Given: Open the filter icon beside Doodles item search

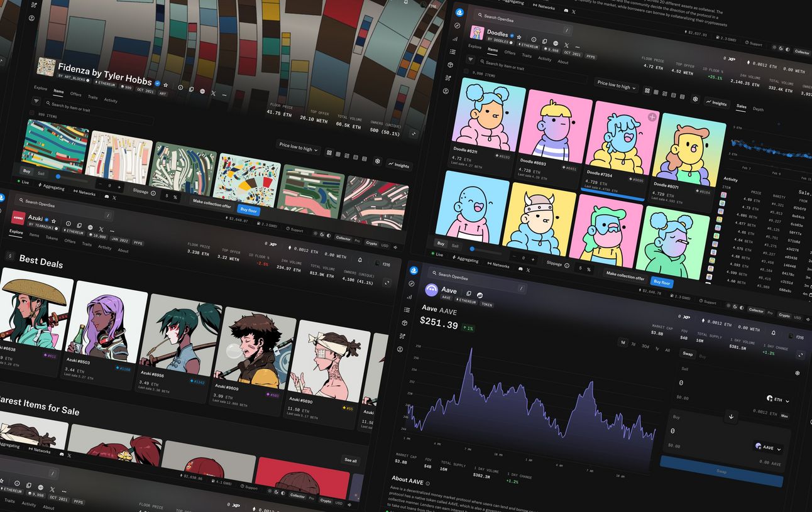Looking at the screenshot, I should tap(471, 60).
